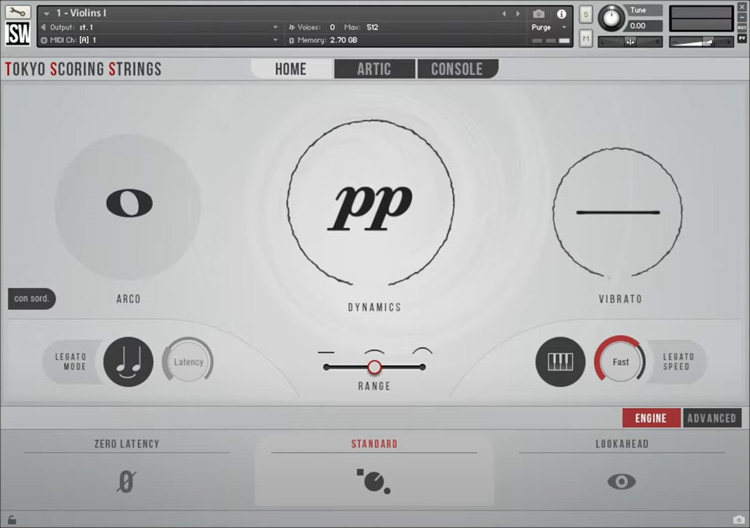Choose the LOOKAHEAD engine label
Screen dimensions: 750x528
[622, 444]
